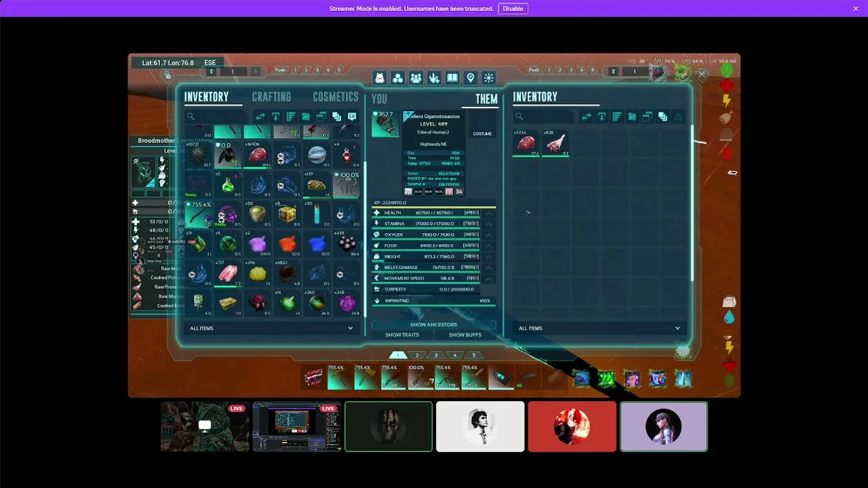This screenshot has height=488, width=868.
Task: Toggle the left inventory tooltip chat icon
Action: 352,117
